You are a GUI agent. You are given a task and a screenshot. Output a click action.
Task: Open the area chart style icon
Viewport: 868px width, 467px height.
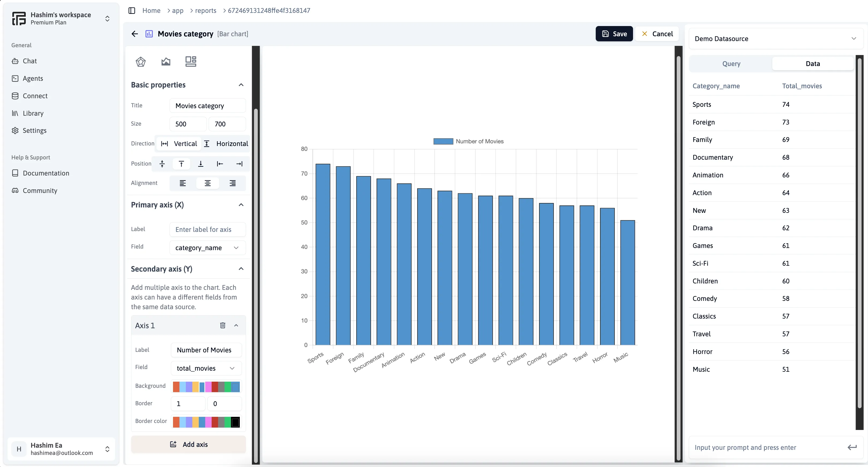click(x=166, y=62)
